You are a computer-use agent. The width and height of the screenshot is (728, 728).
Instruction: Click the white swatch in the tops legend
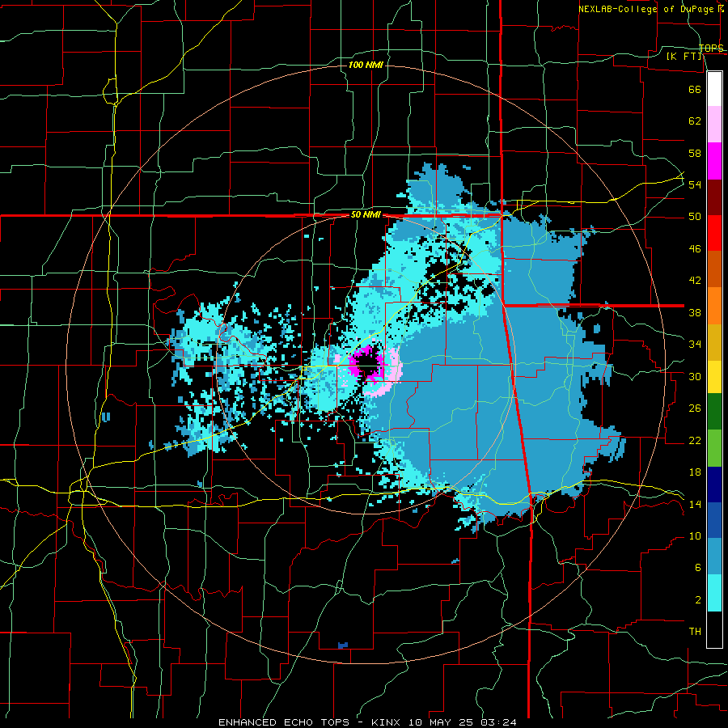(714, 89)
